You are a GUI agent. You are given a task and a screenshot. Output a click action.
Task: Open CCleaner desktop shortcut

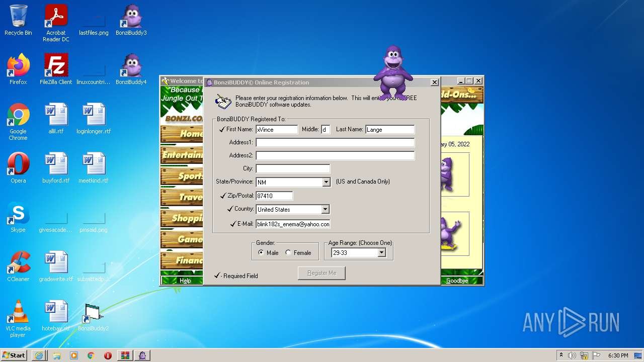pos(18,266)
